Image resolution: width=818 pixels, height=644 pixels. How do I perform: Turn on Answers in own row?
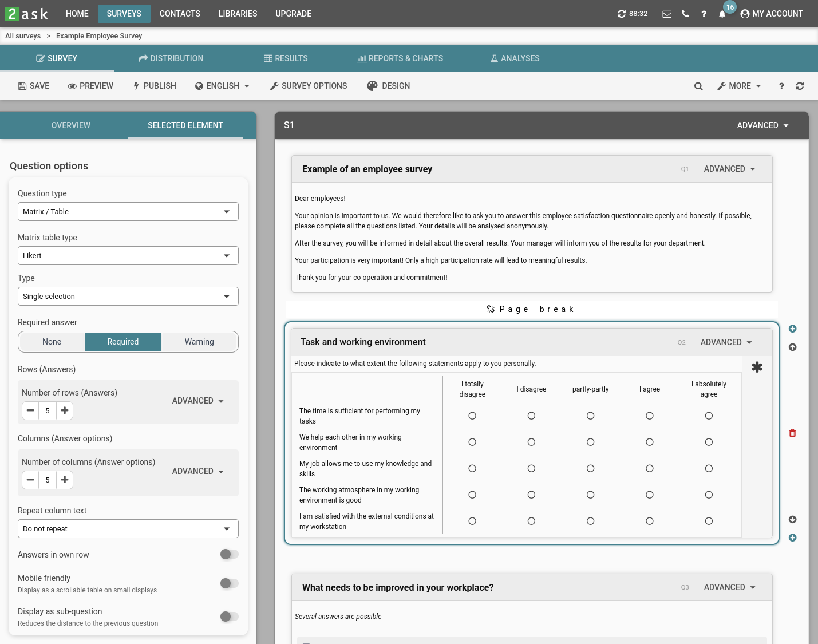tap(229, 554)
